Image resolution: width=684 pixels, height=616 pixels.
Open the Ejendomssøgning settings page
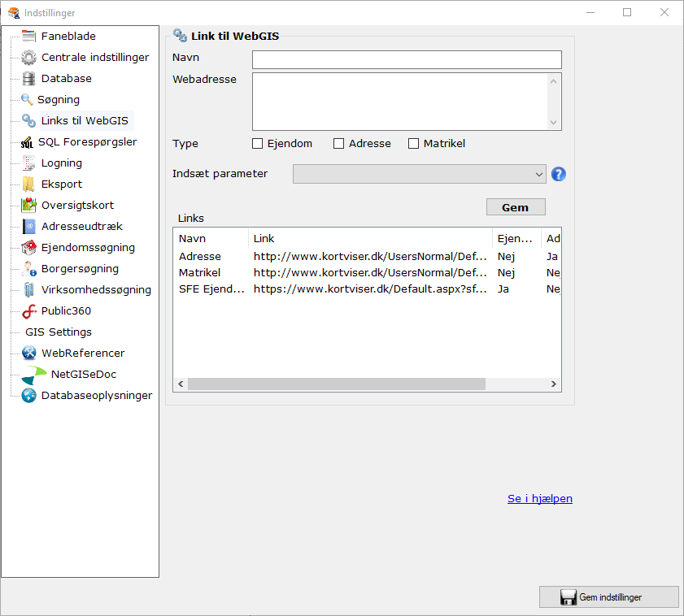pos(88,248)
